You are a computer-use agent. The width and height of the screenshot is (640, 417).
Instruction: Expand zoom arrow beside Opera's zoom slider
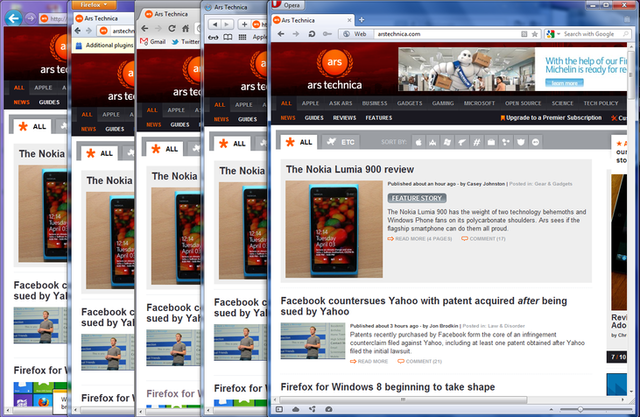pos(551,409)
